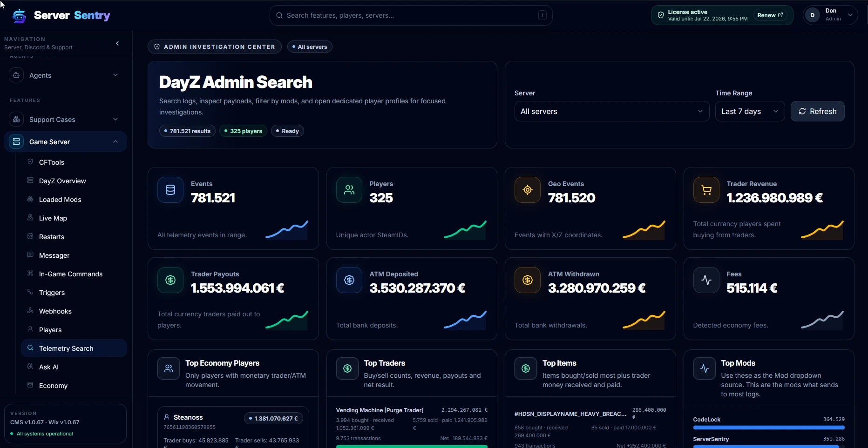
Task: Click the Players card people icon
Action: [349, 190]
